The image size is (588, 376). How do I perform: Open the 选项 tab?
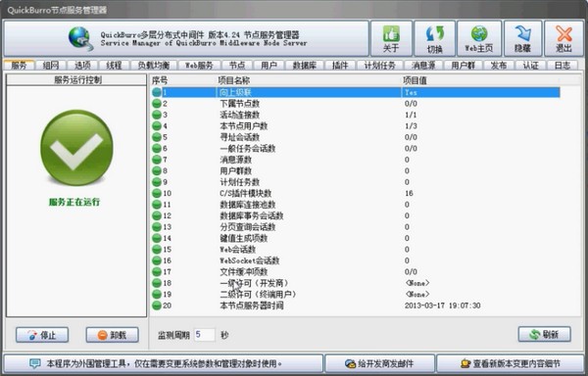click(x=82, y=66)
